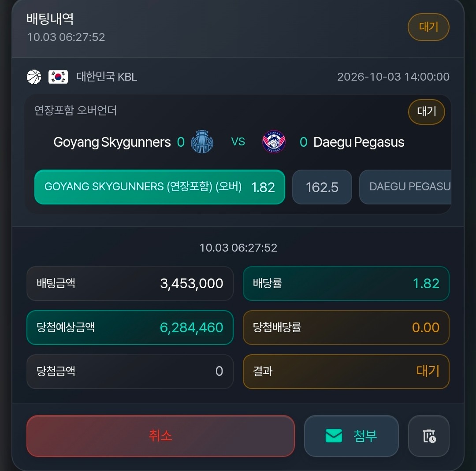Click the South Korea flag icon

click(x=58, y=77)
